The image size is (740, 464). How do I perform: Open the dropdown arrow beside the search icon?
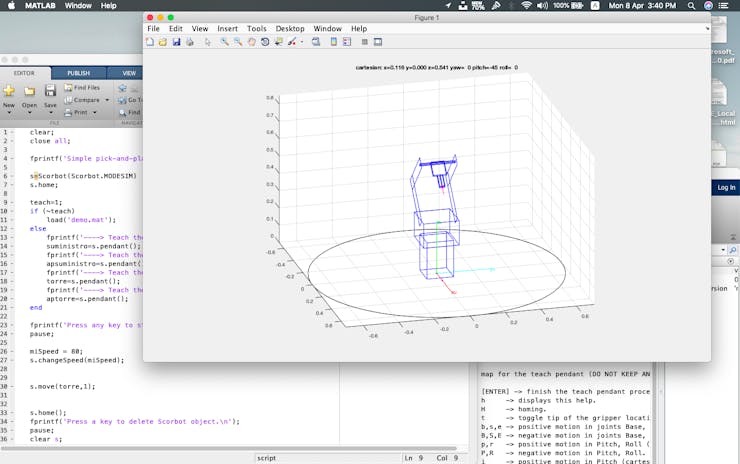[723, 250]
